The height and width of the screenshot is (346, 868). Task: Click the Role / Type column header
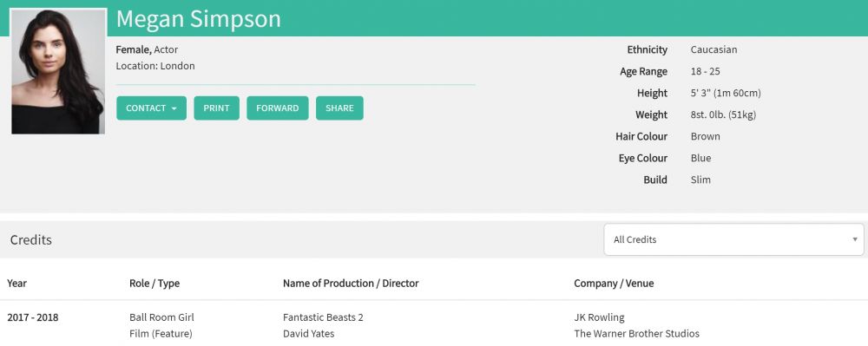click(x=155, y=284)
